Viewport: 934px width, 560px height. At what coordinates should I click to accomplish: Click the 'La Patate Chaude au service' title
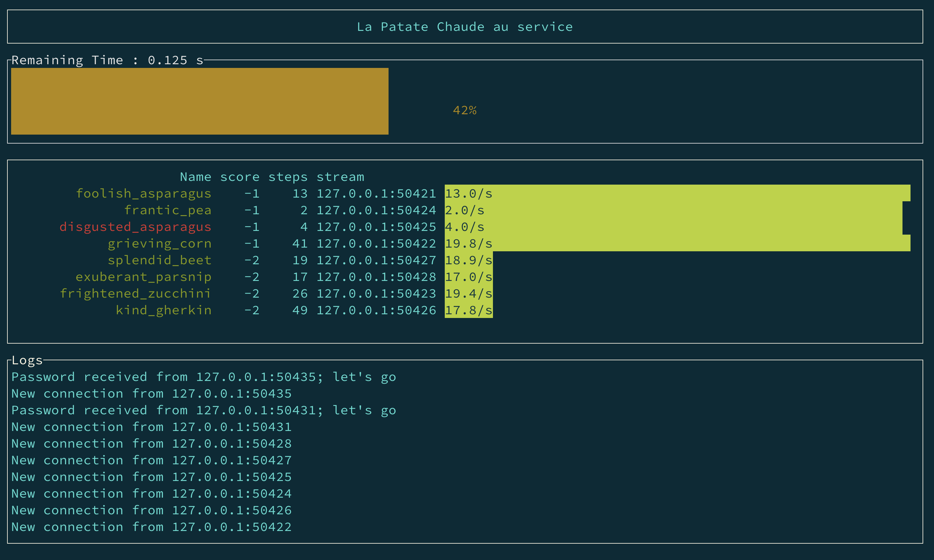click(x=465, y=27)
